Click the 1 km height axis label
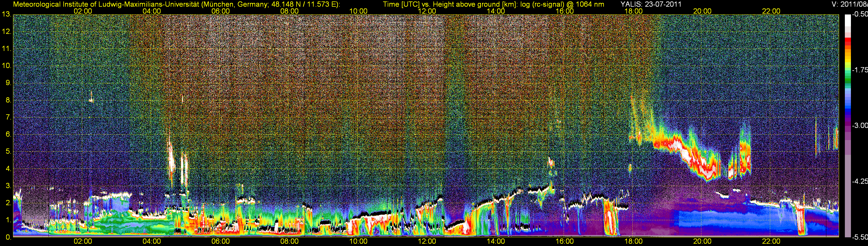This screenshot has width=868, height=246. (x=9, y=221)
